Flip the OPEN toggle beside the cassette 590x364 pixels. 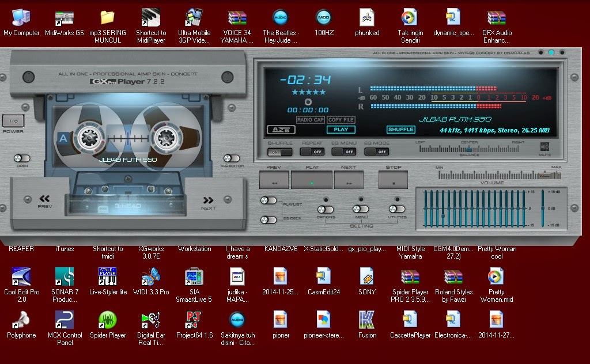(22, 158)
